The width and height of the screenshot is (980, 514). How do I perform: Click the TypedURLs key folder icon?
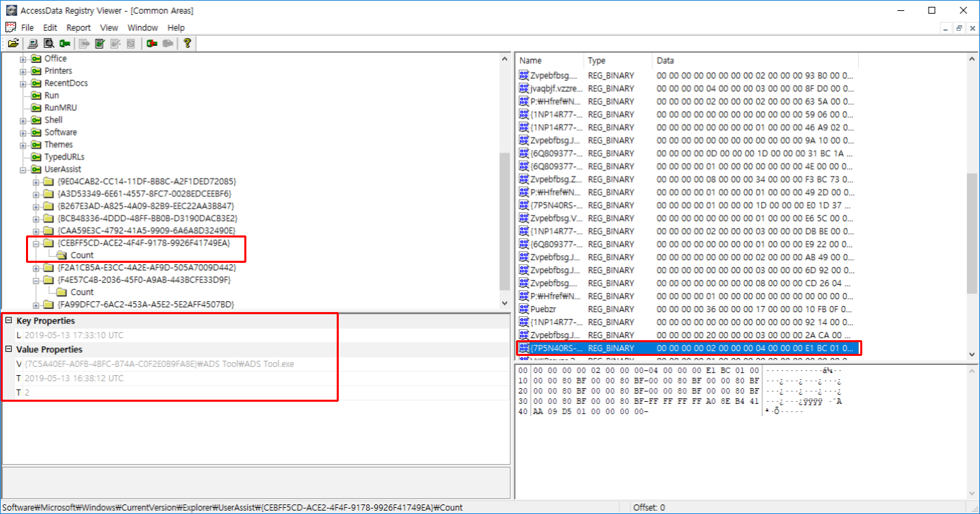[36, 157]
